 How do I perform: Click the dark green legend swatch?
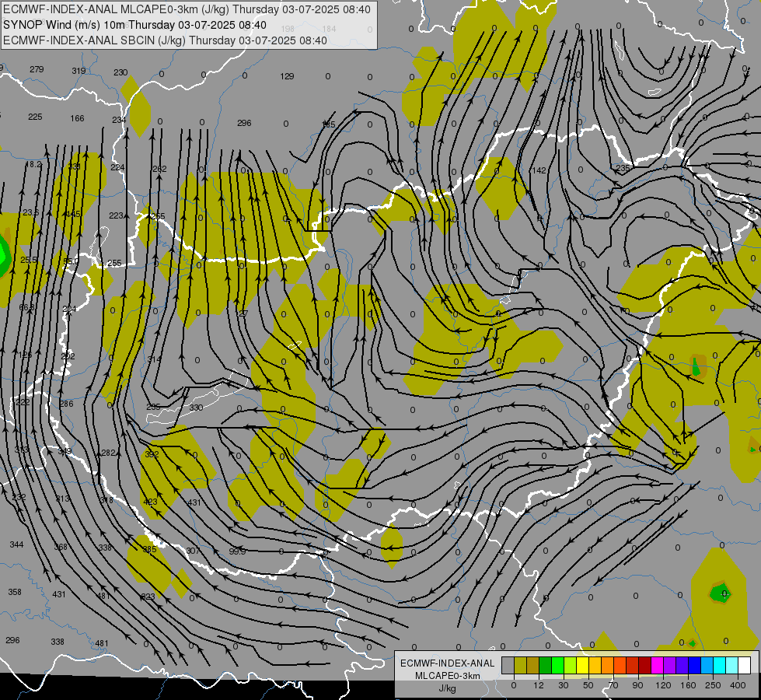click(546, 666)
